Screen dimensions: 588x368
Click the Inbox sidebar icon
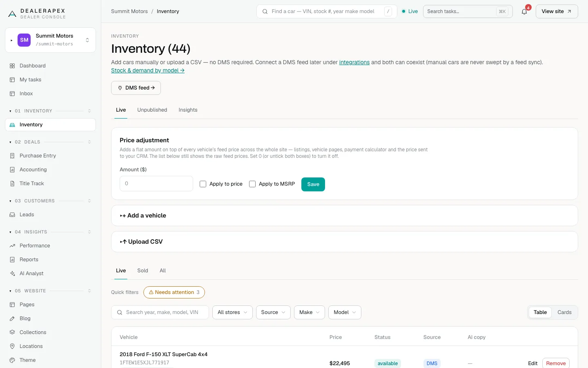pos(12,94)
